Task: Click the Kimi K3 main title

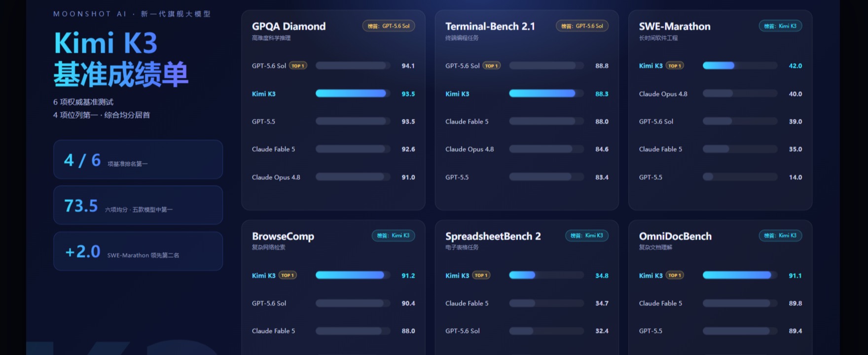Action: 106,43
